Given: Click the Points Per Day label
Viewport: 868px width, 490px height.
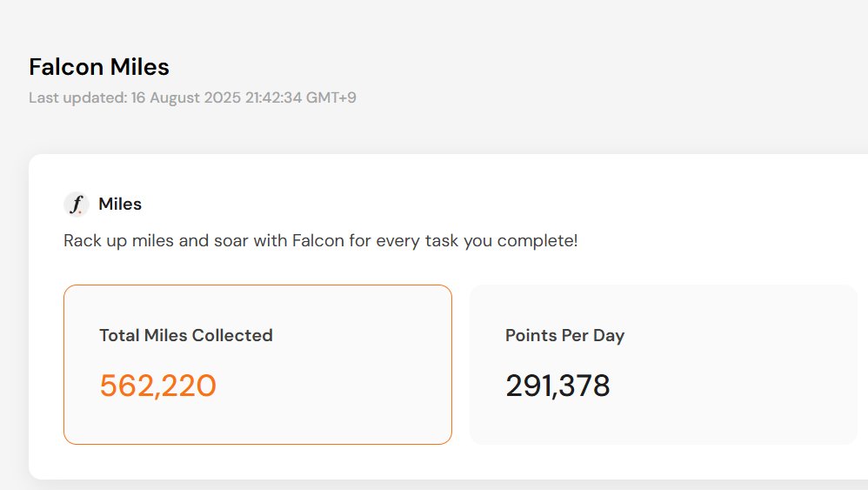Looking at the screenshot, I should coord(564,336).
